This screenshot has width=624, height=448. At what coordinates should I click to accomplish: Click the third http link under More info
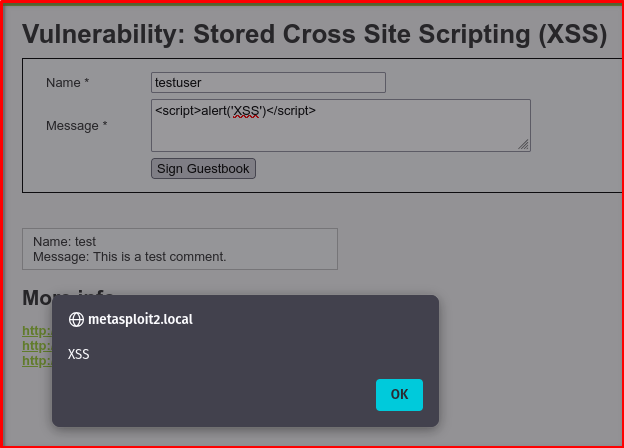37,361
